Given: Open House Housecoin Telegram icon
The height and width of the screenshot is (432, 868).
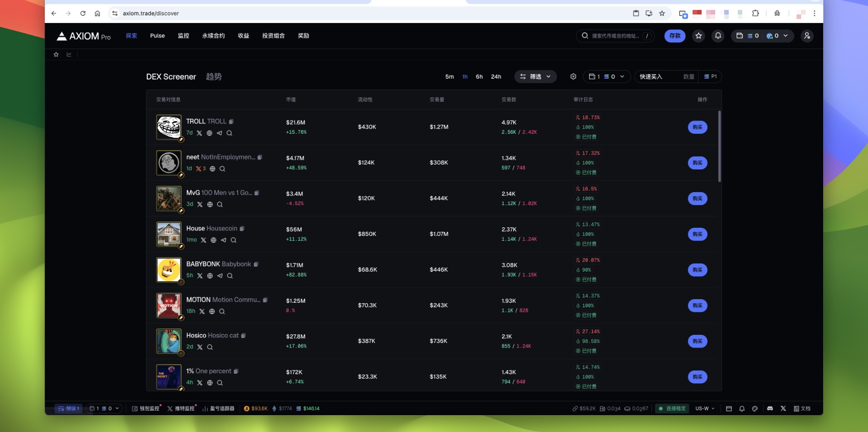Looking at the screenshot, I should click(223, 240).
